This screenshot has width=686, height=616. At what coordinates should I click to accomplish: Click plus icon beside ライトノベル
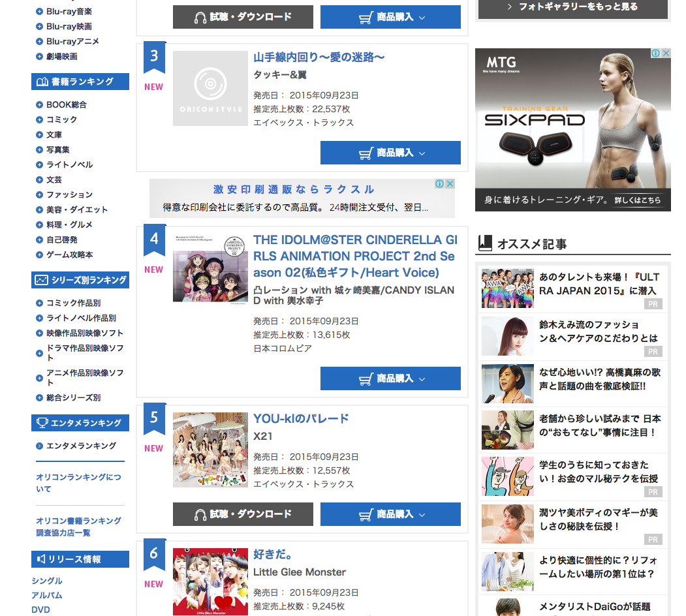pyautogui.click(x=39, y=164)
